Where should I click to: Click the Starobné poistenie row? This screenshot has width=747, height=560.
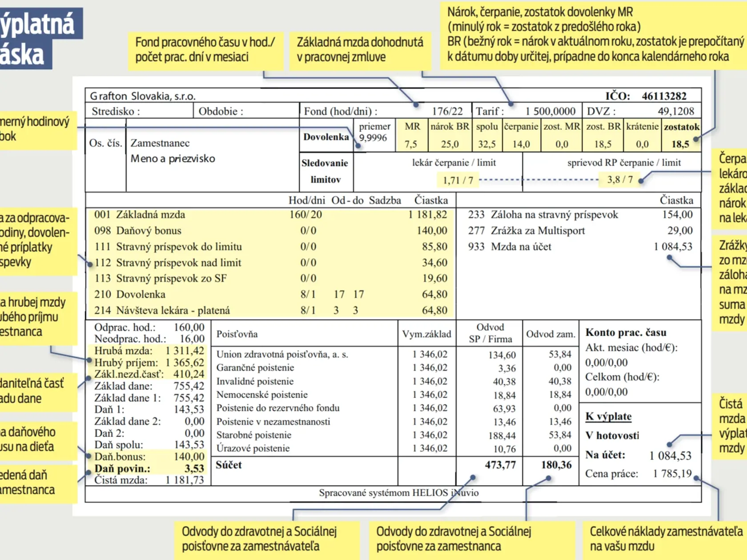click(x=394, y=435)
